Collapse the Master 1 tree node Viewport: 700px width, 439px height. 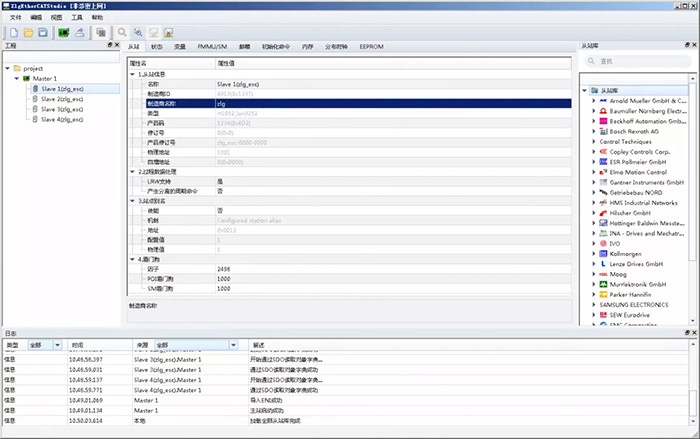(17, 78)
